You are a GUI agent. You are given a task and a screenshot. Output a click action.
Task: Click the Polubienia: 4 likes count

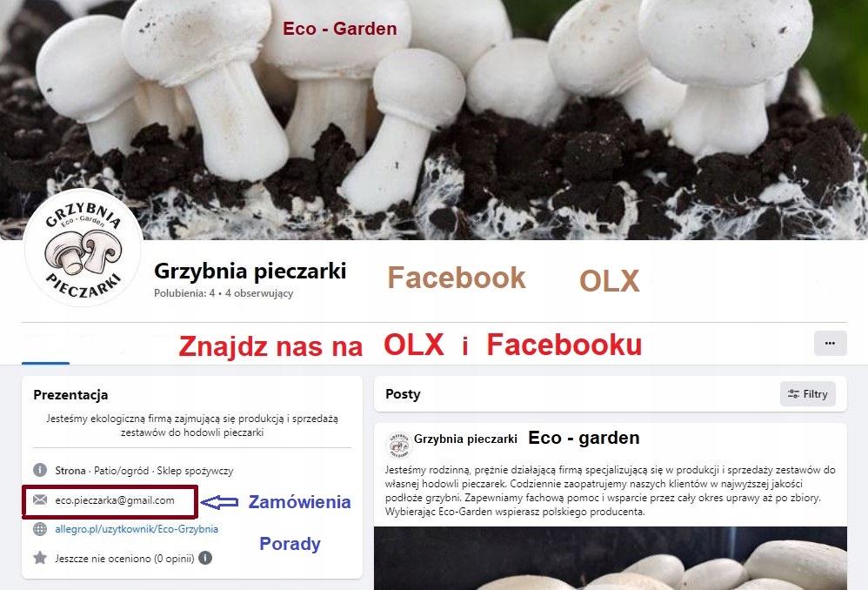184,293
